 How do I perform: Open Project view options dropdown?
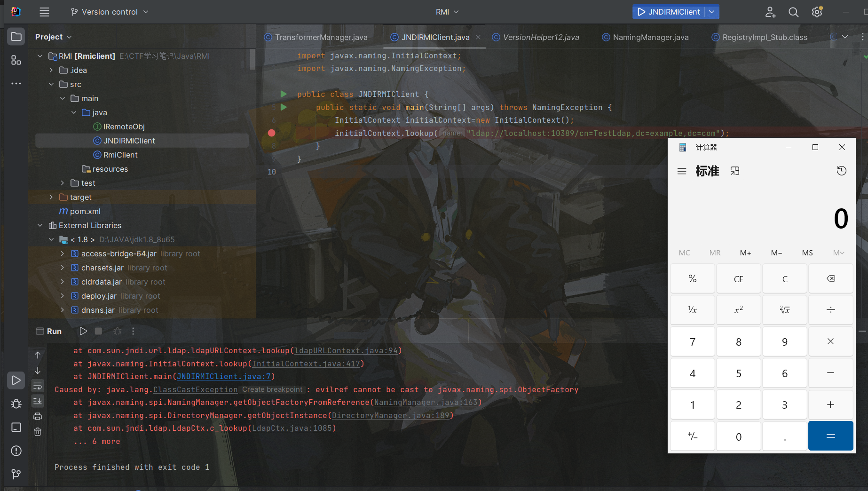(x=54, y=37)
